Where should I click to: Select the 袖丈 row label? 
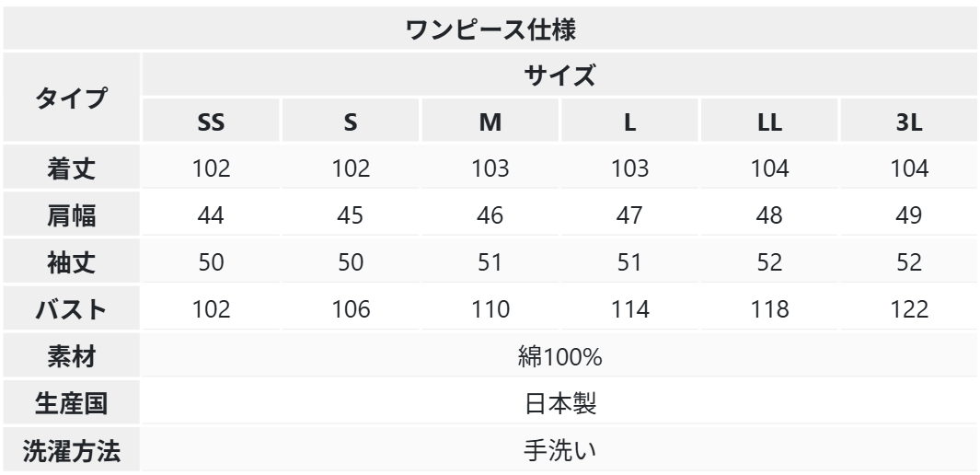click(71, 261)
